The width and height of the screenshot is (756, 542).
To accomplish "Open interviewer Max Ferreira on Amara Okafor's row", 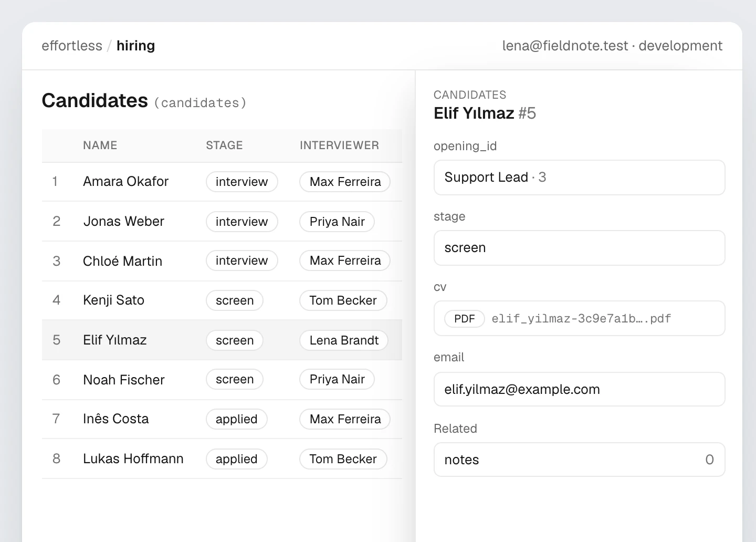I will point(345,182).
